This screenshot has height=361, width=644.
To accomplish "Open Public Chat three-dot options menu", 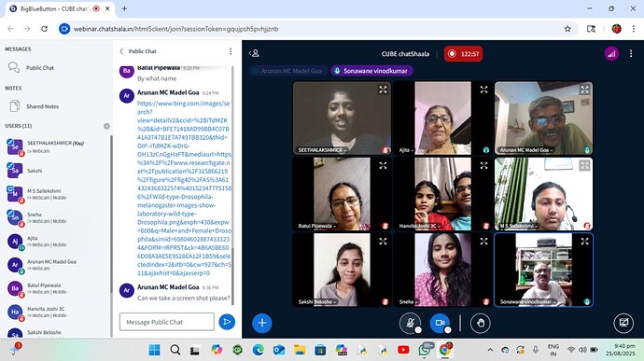I will pos(231,51).
